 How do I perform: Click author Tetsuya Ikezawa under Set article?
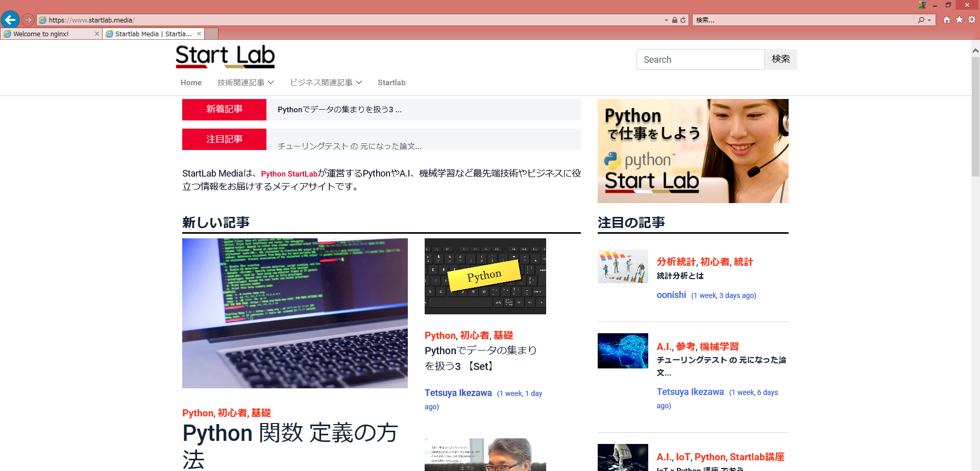(458, 393)
